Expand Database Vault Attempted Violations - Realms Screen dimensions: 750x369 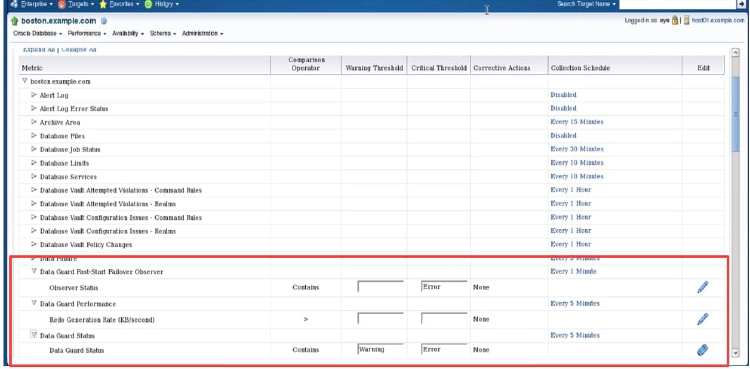(34, 203)
